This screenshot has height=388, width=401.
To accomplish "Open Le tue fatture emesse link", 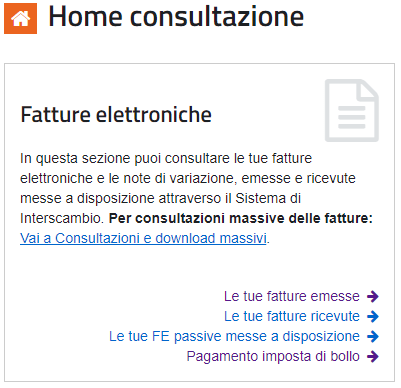I will tap(292, 296).
